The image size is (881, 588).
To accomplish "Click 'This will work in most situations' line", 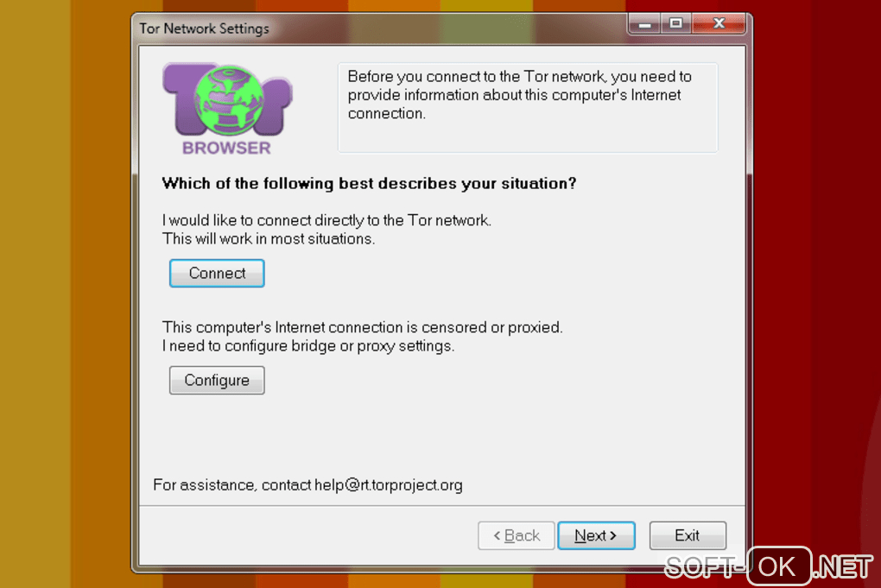I will 269,239.
